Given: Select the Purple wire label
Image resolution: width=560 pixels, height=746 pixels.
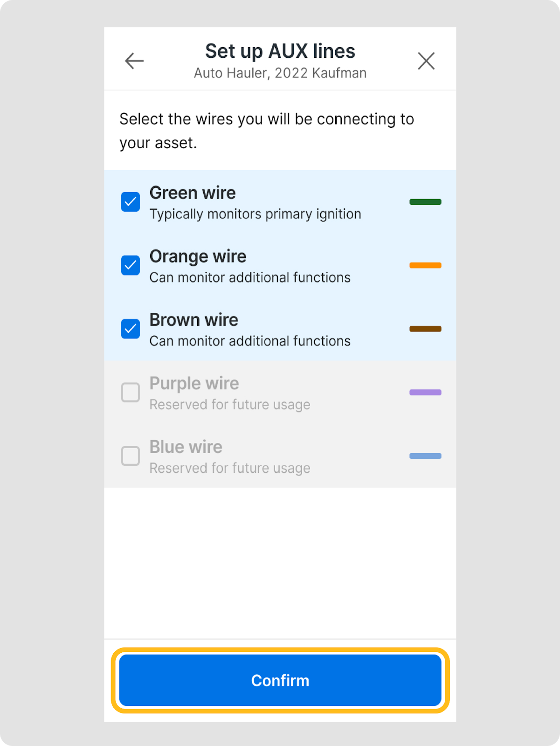Looking at the screenshot, I should click(194, 384).
